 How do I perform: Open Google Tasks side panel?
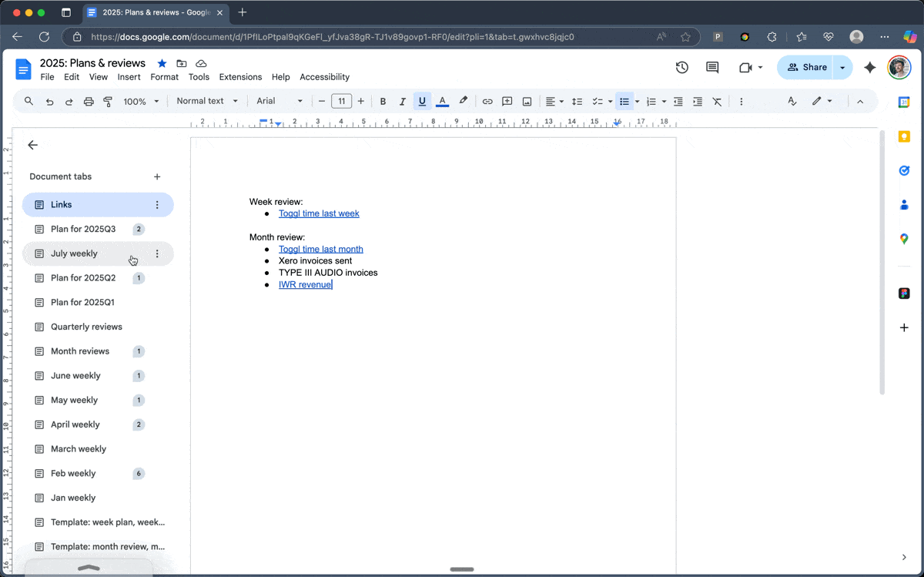pos(904,170)
